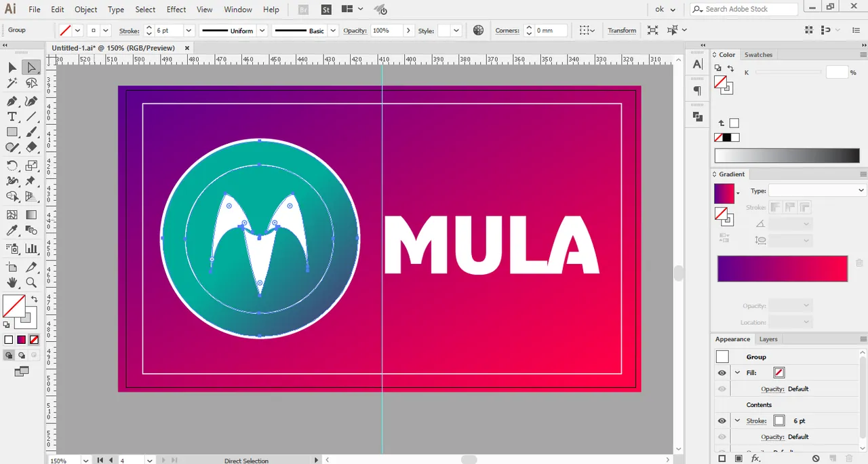Swap fill and stroke in toolbox

(35, 299)
